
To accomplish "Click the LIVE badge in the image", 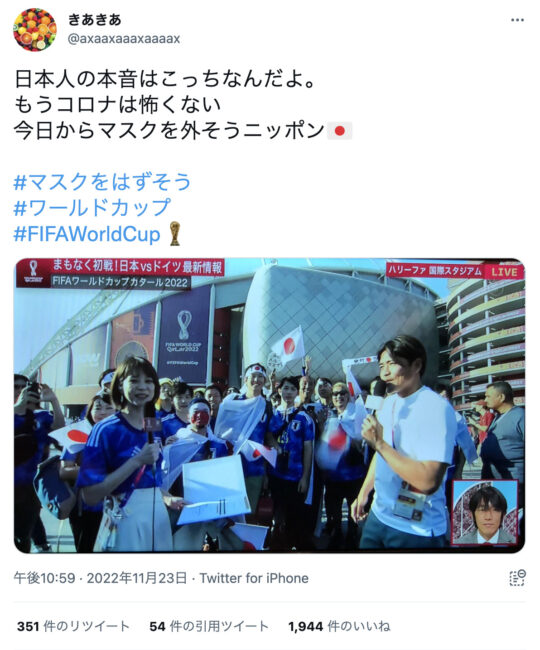I will [x=504, y=272].
